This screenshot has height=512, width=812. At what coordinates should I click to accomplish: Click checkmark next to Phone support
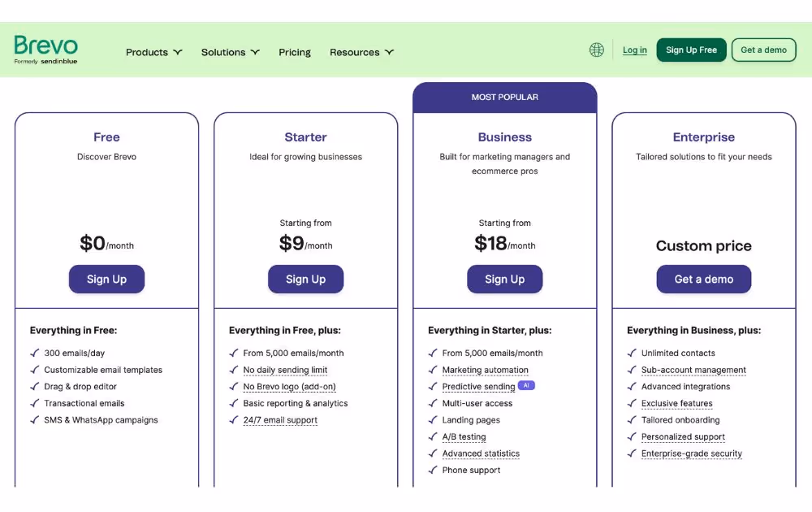pos(433,471)
